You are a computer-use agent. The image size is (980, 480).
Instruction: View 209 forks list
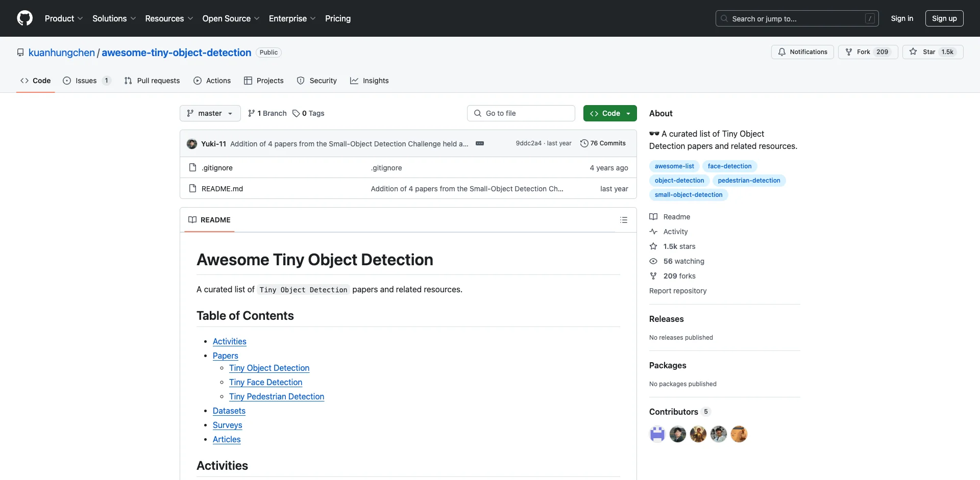point(672,276)
